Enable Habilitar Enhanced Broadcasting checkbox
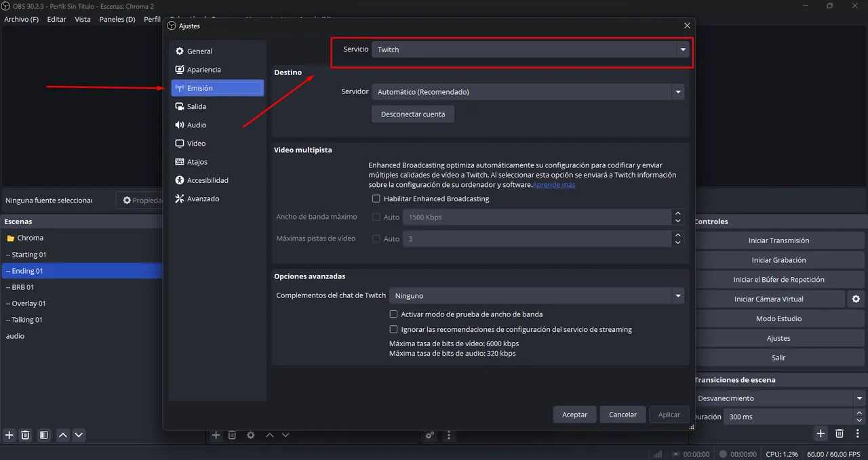868x460 pixels. pos(376,199)
